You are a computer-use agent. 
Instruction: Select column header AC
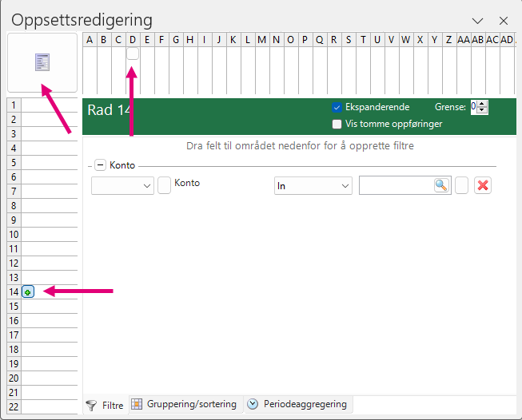point(492,40)
